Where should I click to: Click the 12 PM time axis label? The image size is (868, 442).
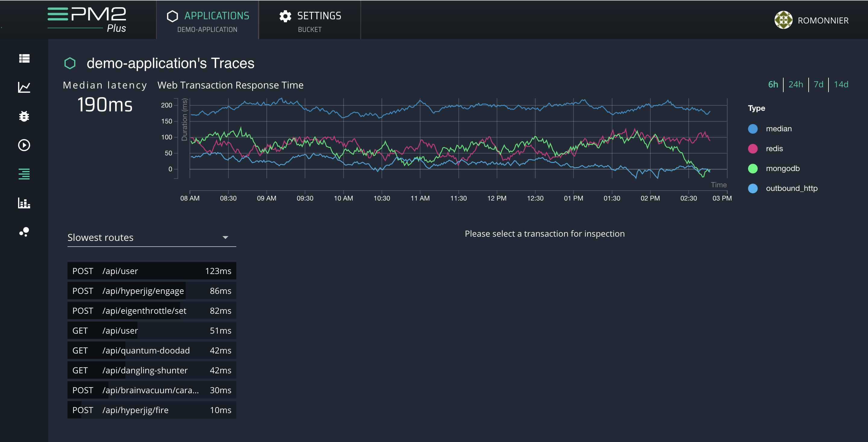(497, 198)
